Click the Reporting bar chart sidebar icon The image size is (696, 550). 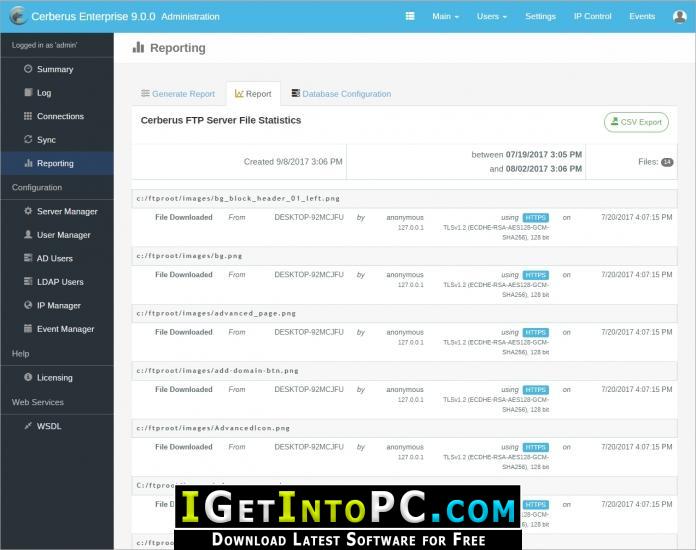(28, 163)
